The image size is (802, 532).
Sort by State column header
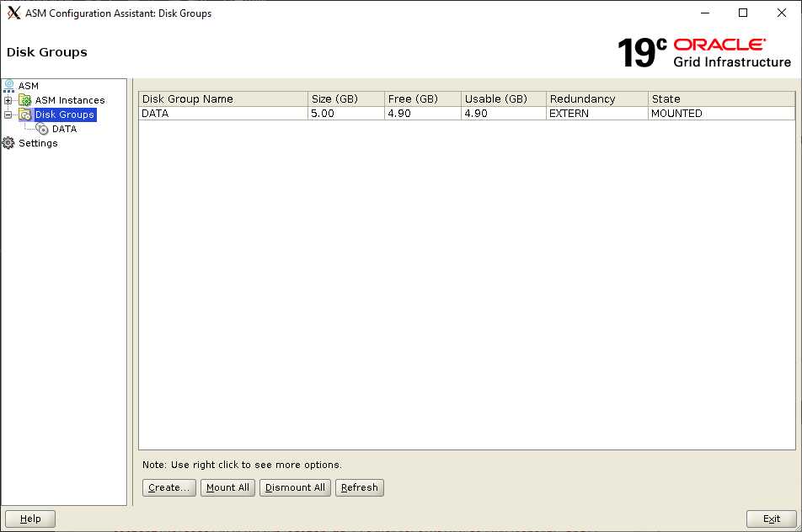click(722, 98)
